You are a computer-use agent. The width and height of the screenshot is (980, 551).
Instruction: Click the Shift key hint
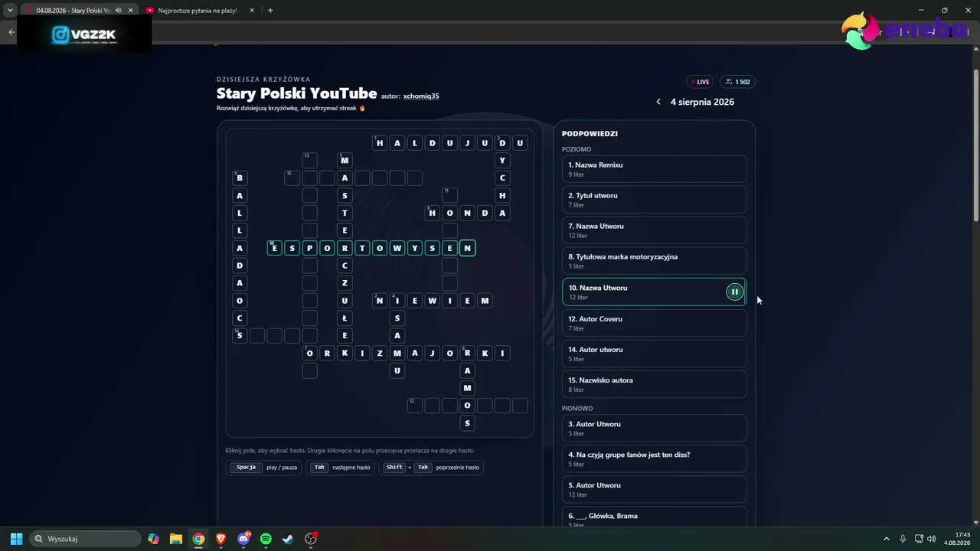(x=394, y=468)
